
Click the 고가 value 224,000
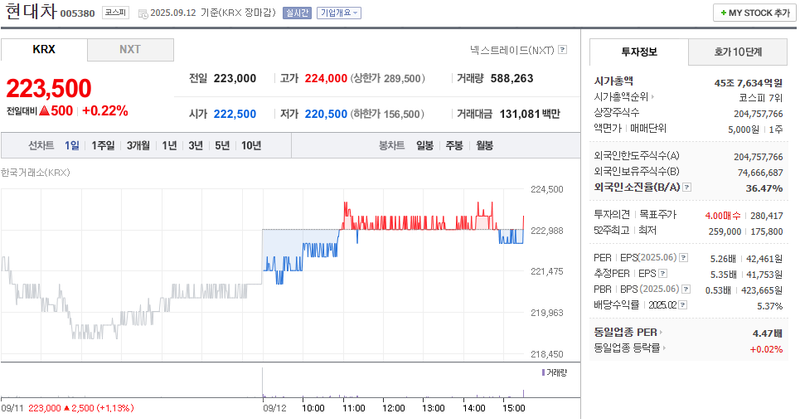(x=326, y=78)
